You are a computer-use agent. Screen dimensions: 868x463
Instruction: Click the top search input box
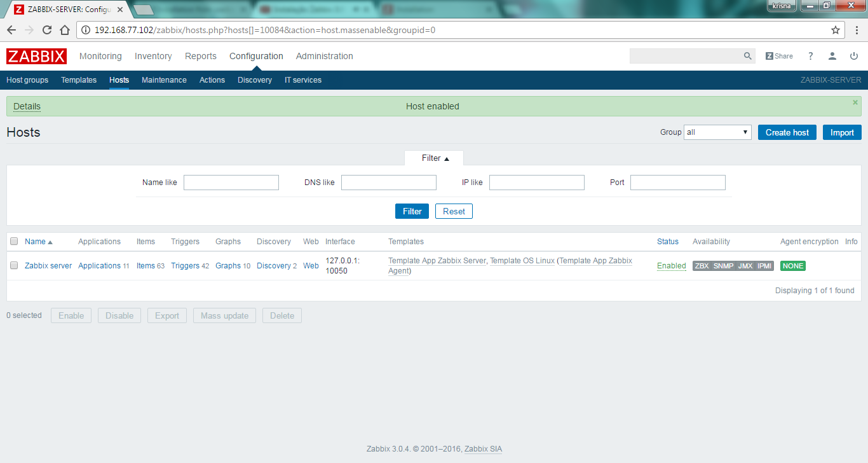[686, 56]
